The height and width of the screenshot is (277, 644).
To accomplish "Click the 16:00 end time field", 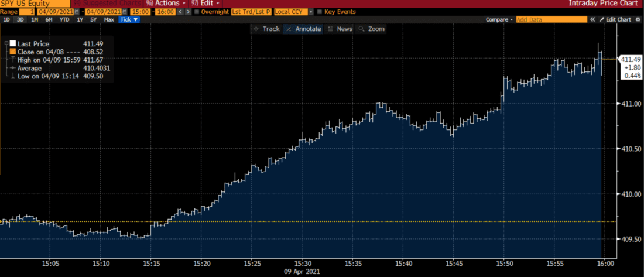I will tap(167, 12).
